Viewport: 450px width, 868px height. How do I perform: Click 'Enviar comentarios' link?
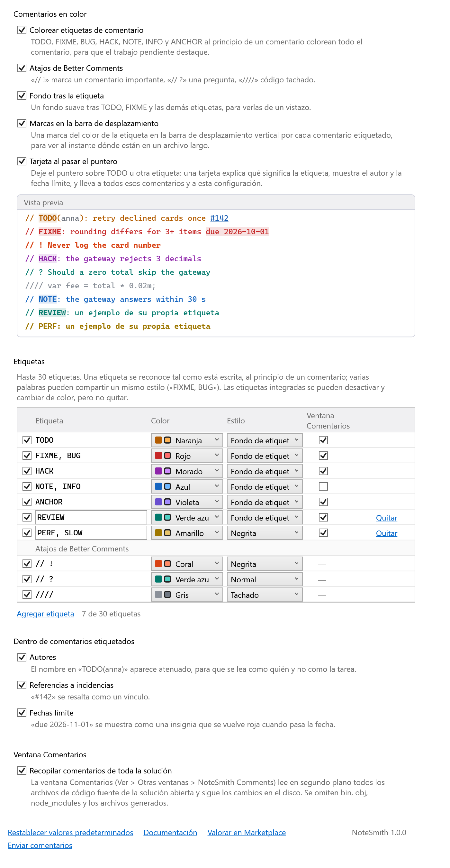coord(40,846)
